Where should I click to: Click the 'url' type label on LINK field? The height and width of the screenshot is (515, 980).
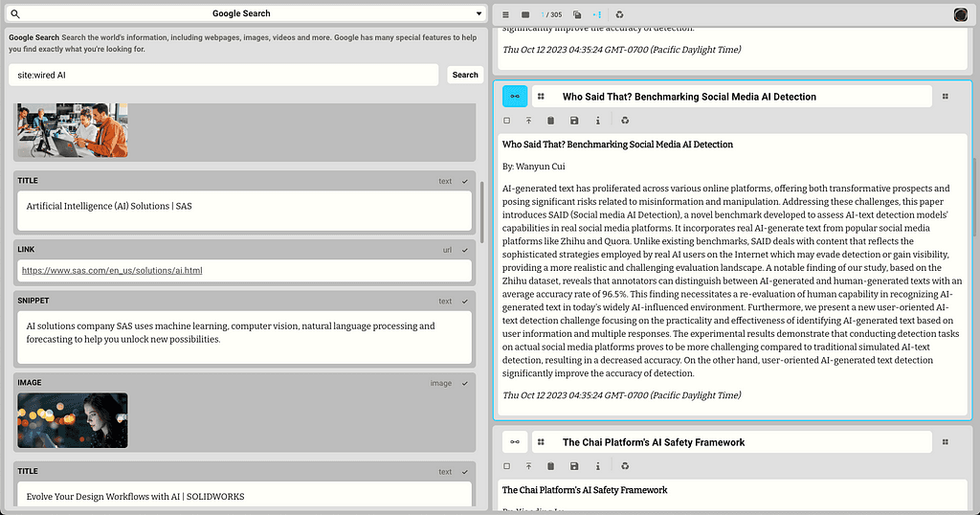tap(448, 250)
